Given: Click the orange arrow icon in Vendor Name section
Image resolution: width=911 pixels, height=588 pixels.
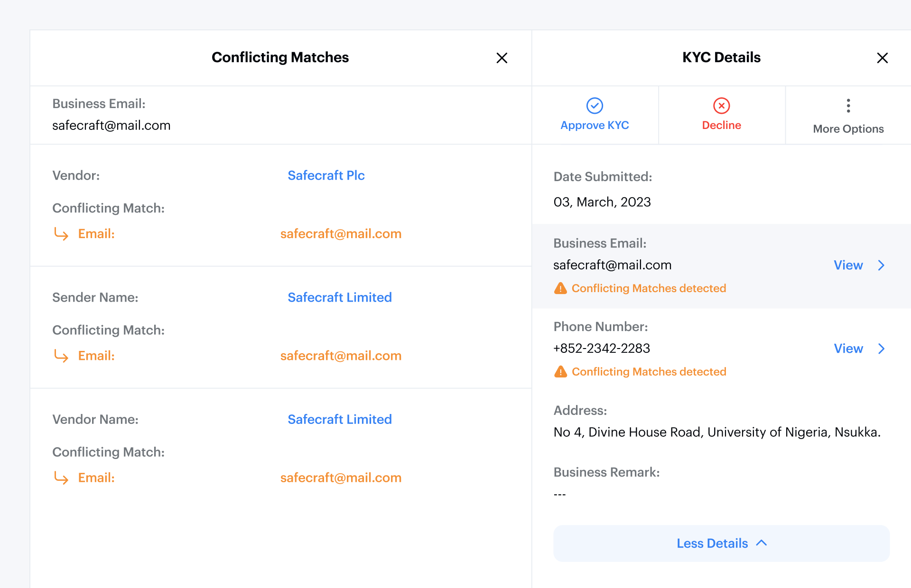Looking at the screenshot, I should (x=61, y=478).
